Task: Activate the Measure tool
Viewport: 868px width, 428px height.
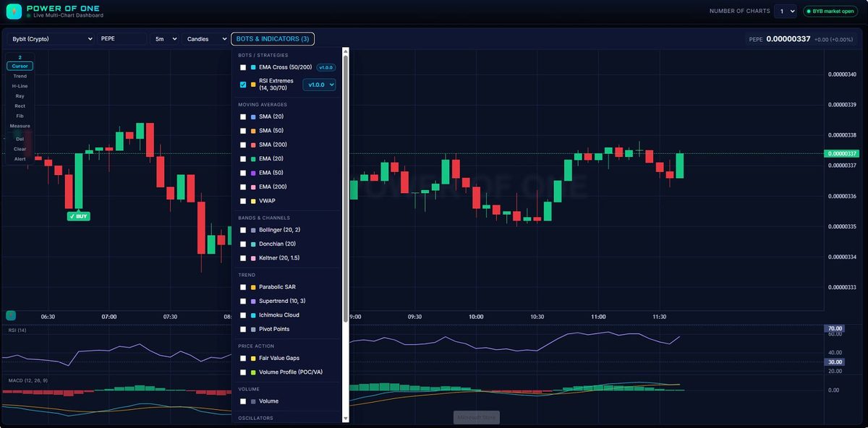Action: 20,126
